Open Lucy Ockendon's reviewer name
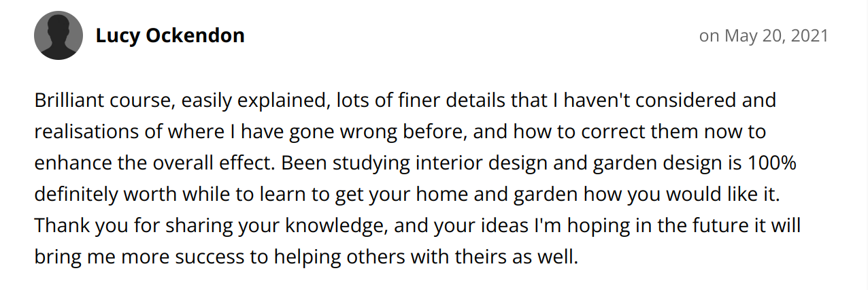This screenshot has height=290, width=868. coord(170,35)
